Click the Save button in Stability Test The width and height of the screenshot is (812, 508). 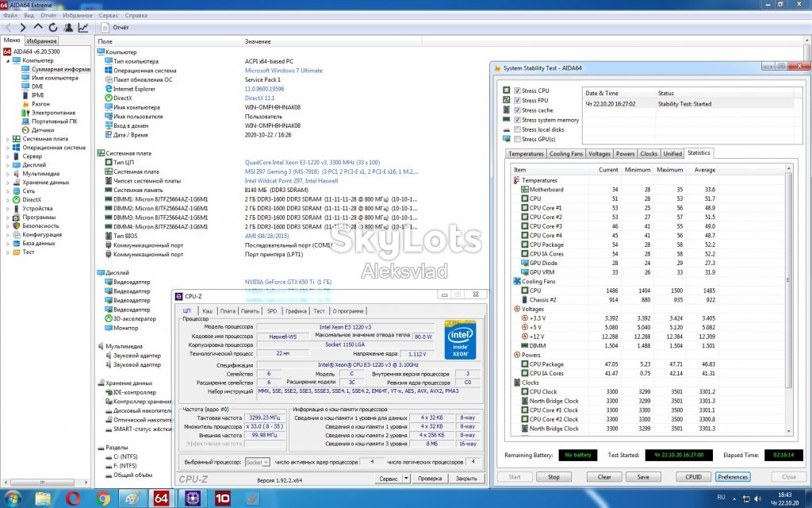(x=643, y=477)
